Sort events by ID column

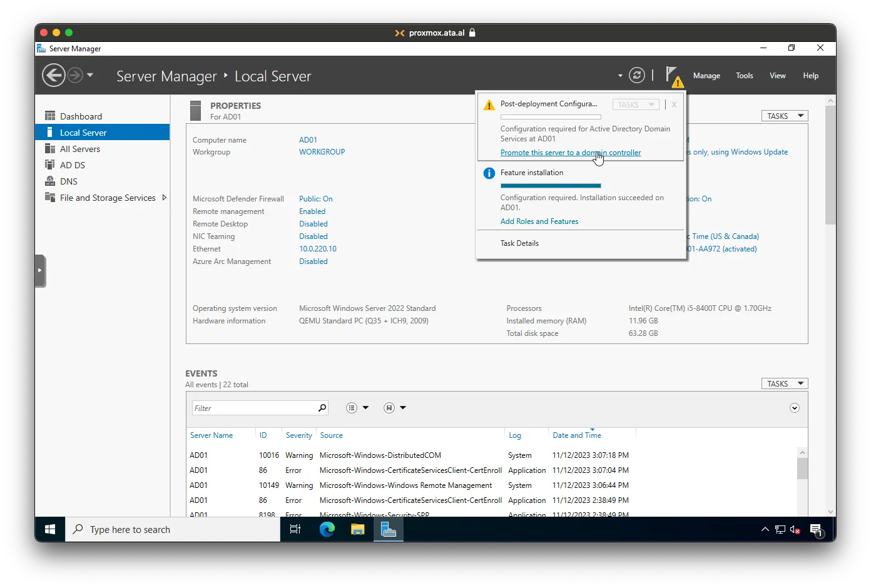click(x=263, y=435)
